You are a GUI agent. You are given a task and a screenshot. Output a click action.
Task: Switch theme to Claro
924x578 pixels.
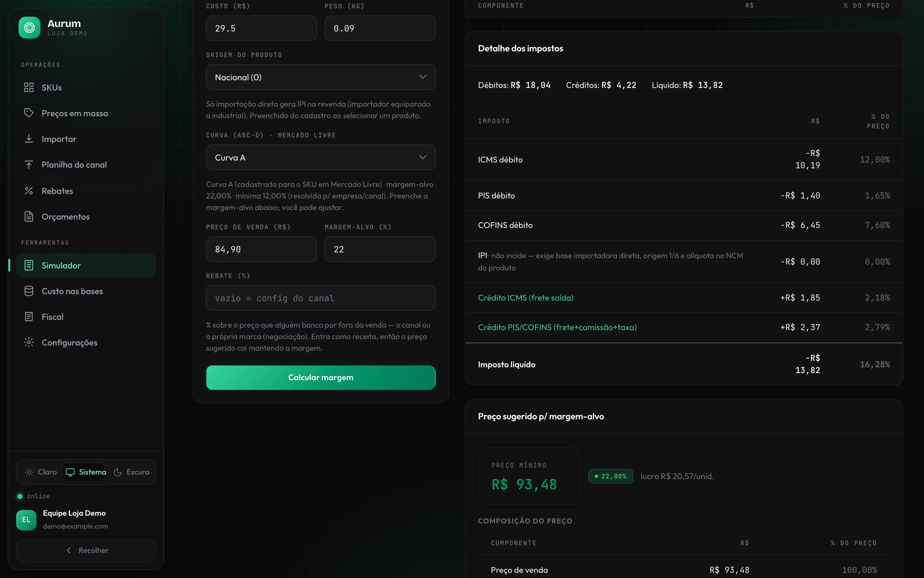click(x=40, y=472)
